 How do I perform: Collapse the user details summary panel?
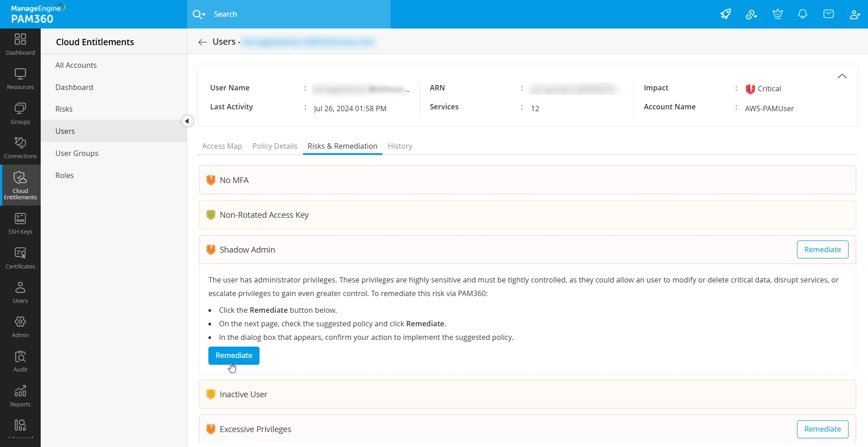point(842,76)
